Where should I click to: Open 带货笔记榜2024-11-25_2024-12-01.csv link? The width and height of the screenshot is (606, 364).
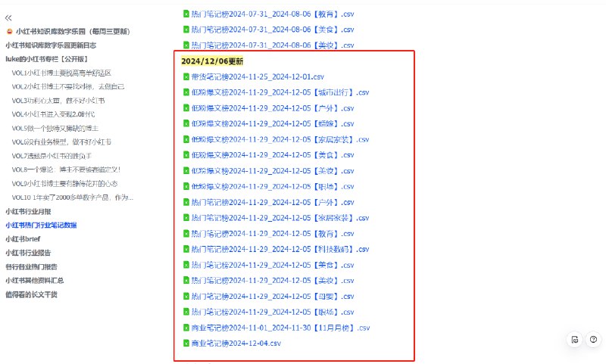coord(258,77)
